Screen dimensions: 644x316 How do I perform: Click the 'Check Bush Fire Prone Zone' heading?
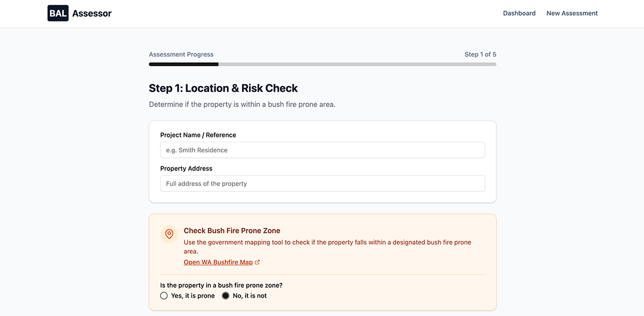[x=232, y=231]
